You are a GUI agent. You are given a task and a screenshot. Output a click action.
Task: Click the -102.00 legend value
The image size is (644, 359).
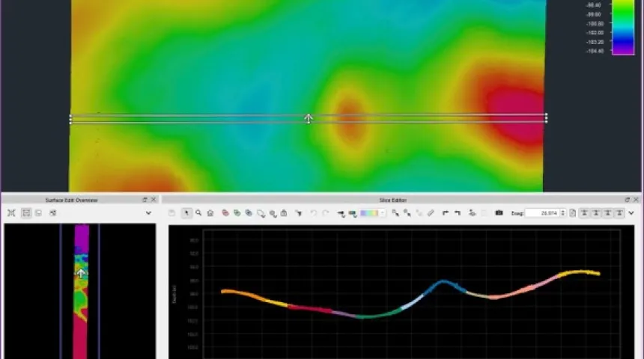tap(595, 33)
